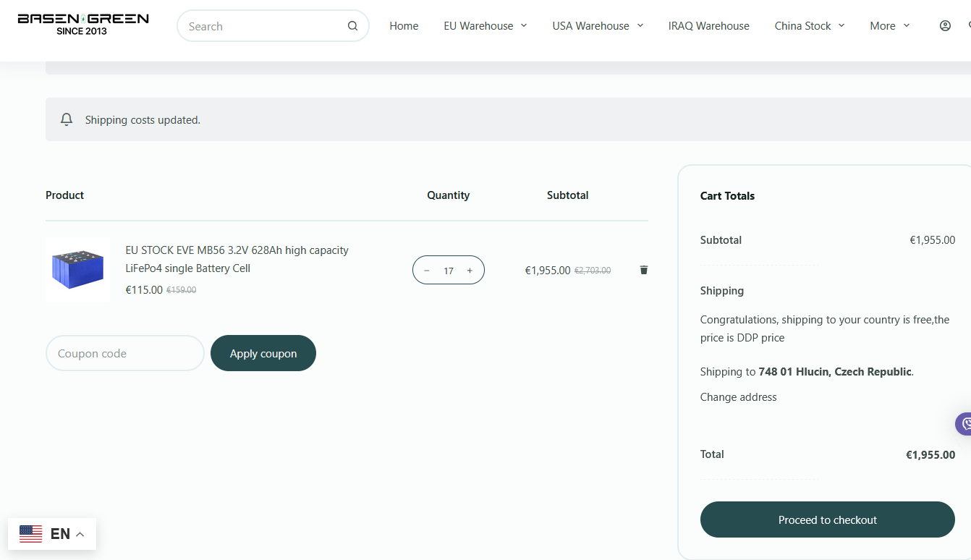Click the search magnifier icon

(x=352, y=26)
